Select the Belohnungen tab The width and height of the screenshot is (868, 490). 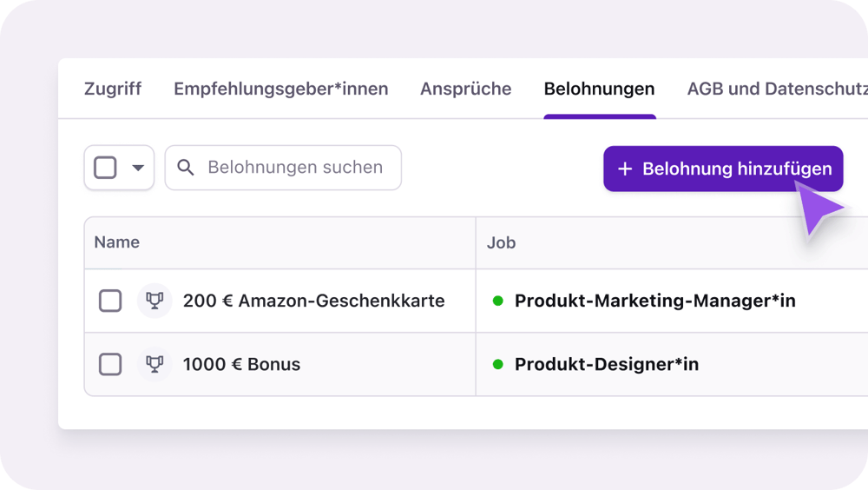coord(599,89)
